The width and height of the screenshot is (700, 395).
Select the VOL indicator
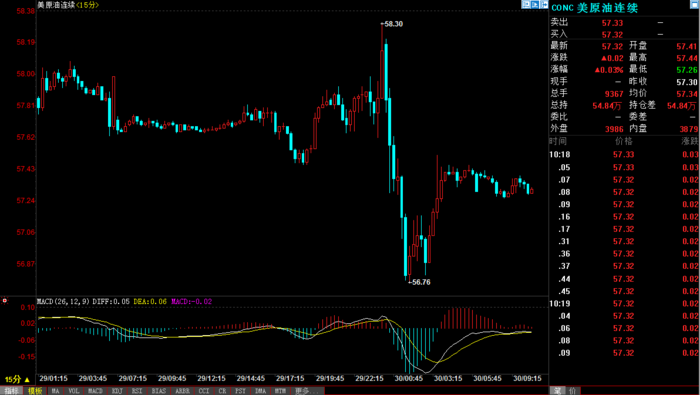[x=74, y=391]
